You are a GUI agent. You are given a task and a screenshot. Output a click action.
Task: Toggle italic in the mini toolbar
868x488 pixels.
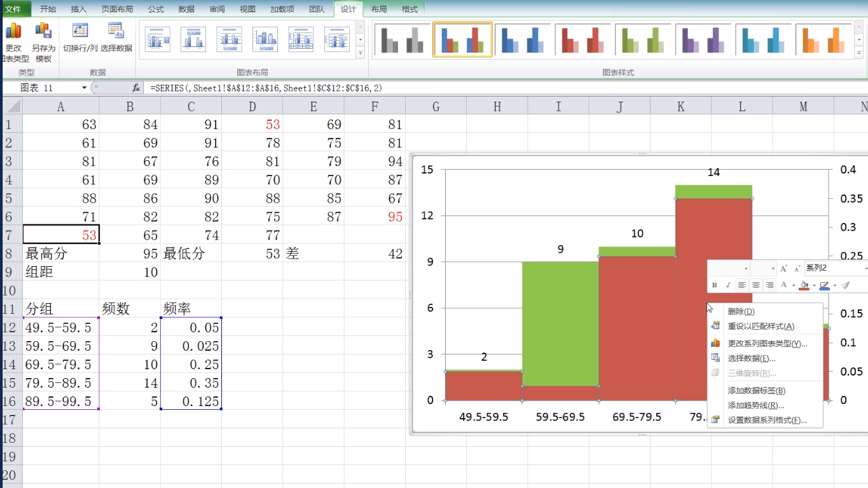728,285
